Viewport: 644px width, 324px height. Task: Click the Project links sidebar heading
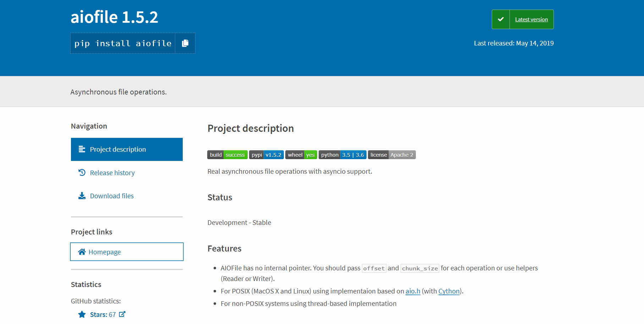click(92, 232)
